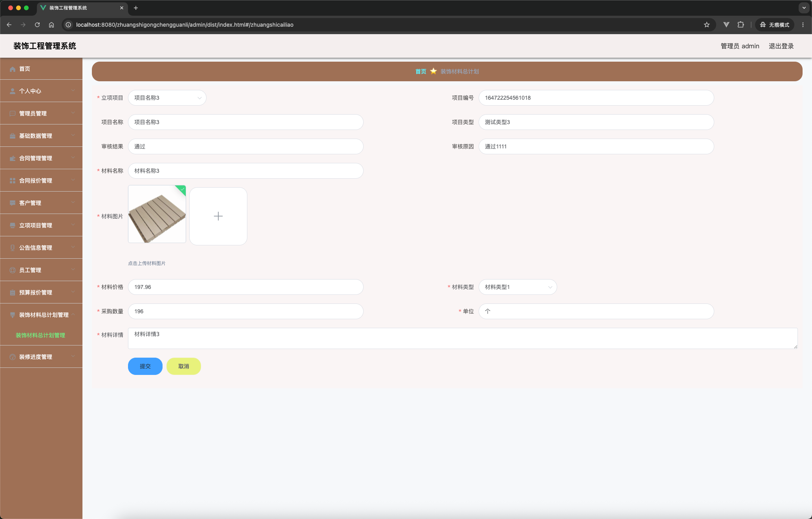Click the monitor icon beside 立项项目管理
The width and height of the screenshot is (812, 519).
pyautogui.click(x=13, y=225)
